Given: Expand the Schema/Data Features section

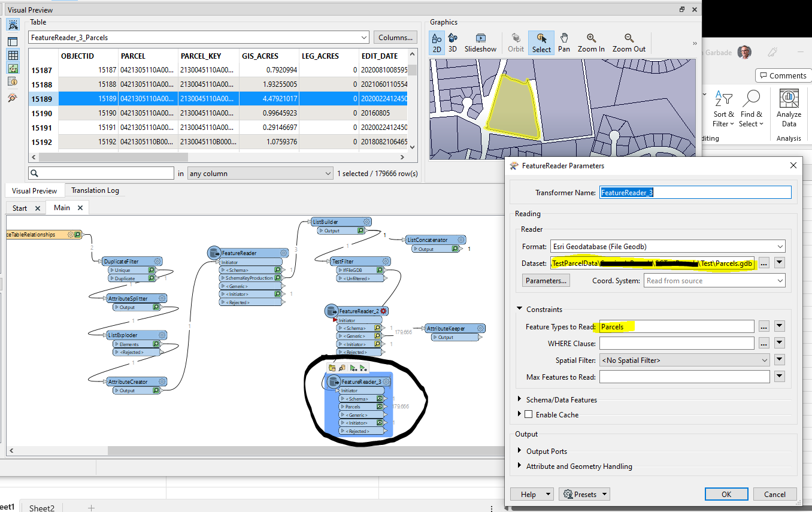Looking at the screenshot, I should coord(520,399).
